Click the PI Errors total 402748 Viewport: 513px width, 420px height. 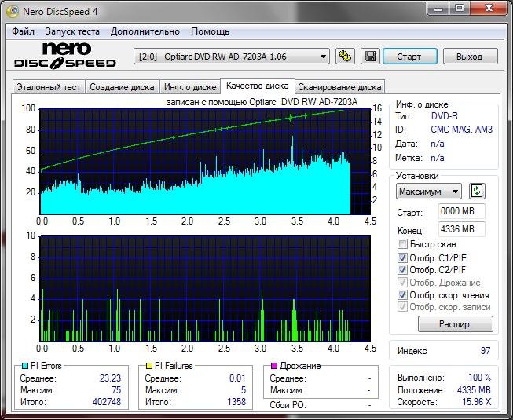(x=107, y=401)
